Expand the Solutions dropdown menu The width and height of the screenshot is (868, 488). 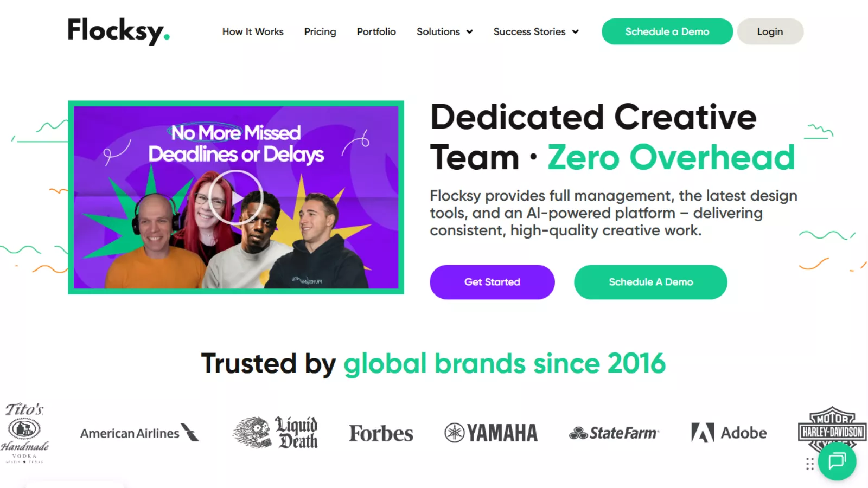point(445,31)
